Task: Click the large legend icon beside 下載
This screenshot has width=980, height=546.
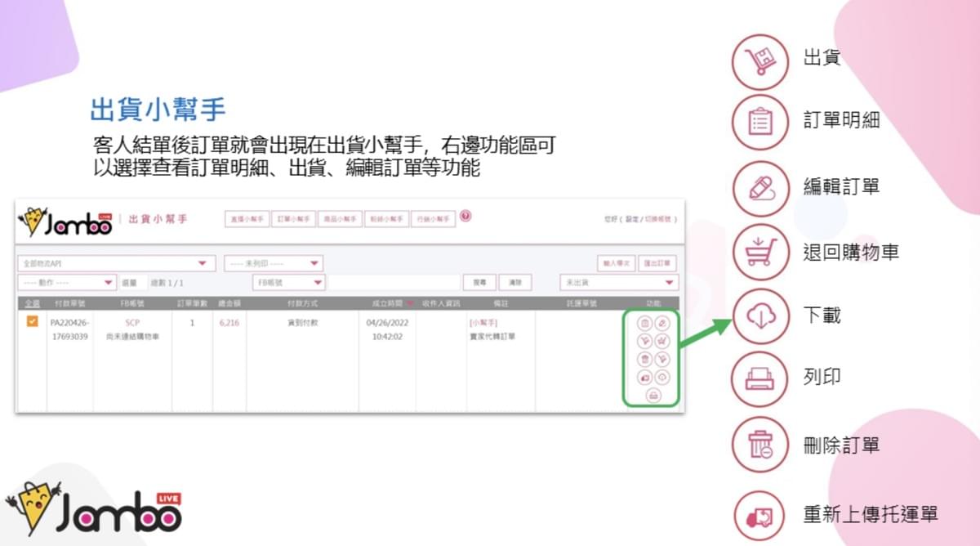Action: click(x=761, y=316)
